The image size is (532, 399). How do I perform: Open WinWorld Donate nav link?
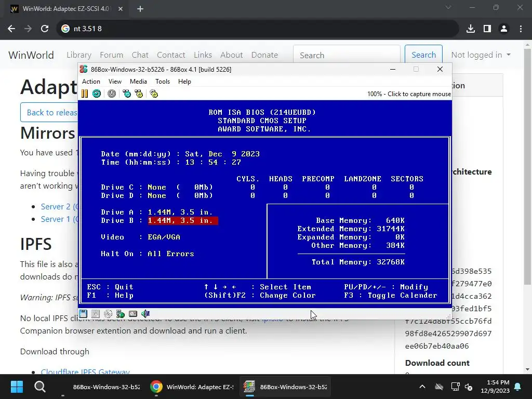(264, 55)
